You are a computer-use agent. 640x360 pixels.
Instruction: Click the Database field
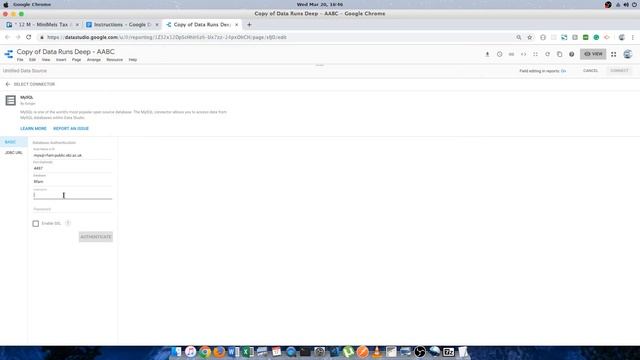point(72,182)
